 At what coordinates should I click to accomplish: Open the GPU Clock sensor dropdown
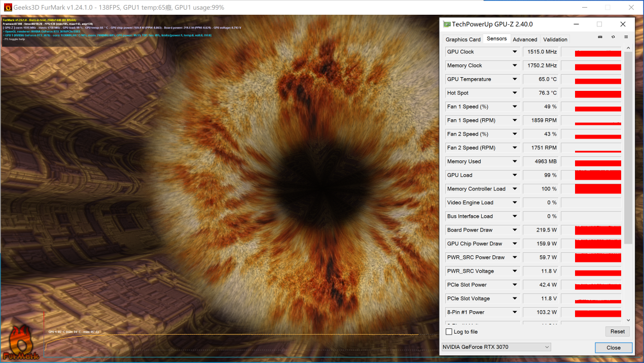[515, 52]
